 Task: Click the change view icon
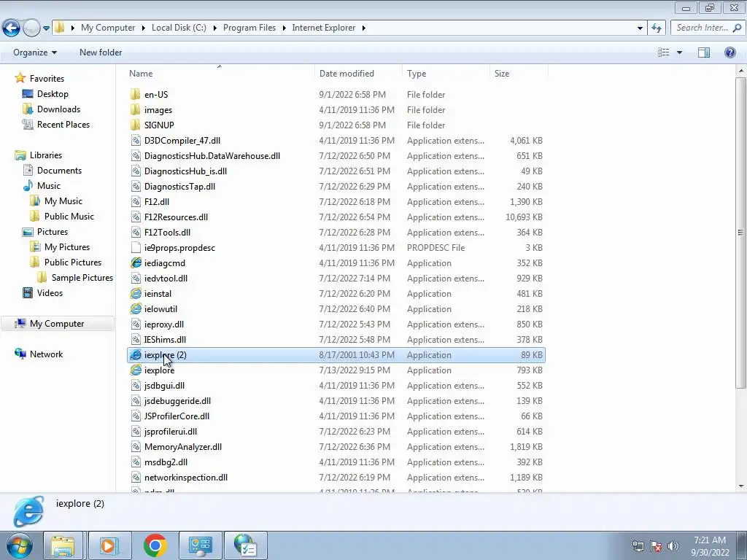[664, 52]
